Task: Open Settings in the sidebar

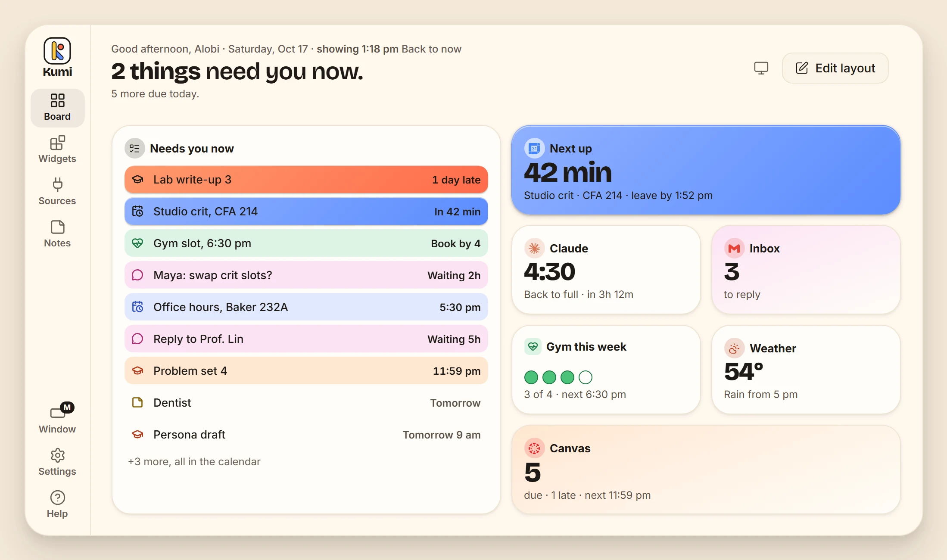Action: 57,462
